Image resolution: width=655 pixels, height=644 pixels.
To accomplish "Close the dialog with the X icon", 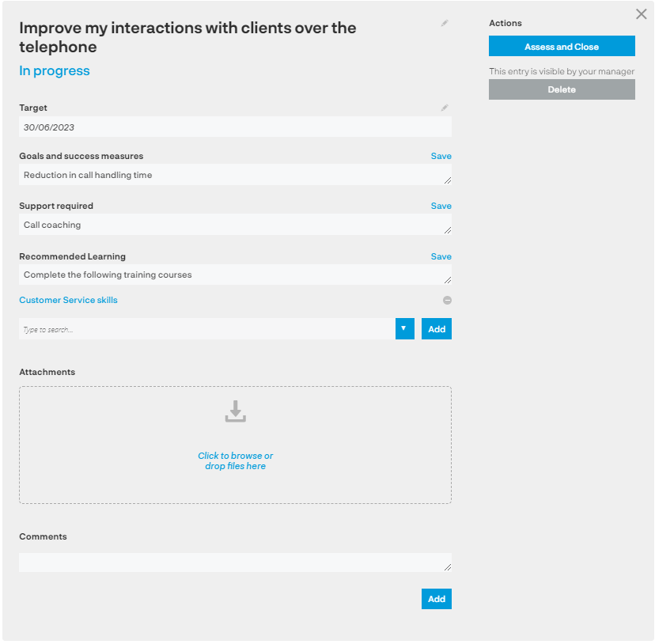I will point(642,13).
